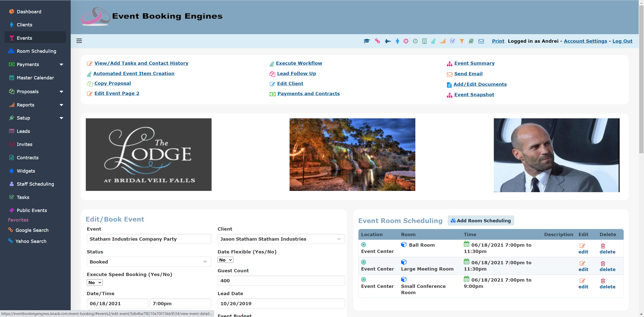Toggle the hamburger menu icon

coord(79,41)
